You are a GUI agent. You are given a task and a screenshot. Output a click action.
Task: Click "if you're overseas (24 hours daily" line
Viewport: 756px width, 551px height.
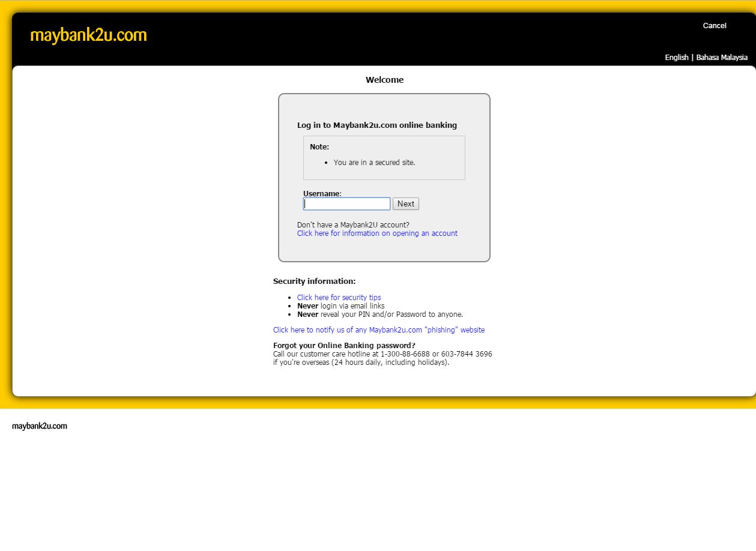pos(361,363)
